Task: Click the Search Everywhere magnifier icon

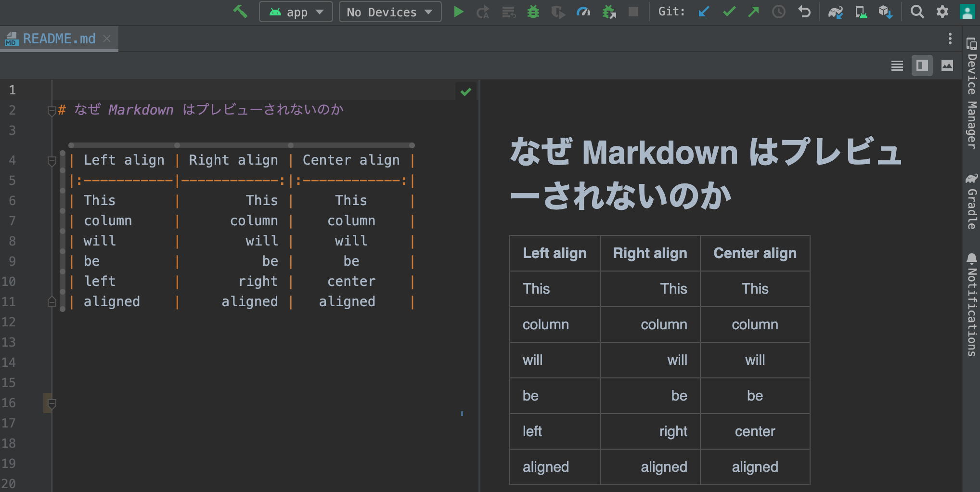Action: pos(917,12)
